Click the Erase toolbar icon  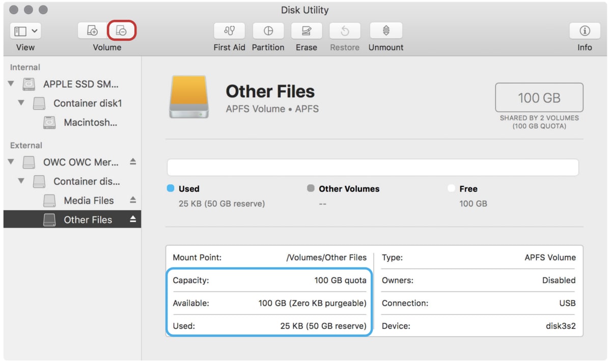tap(306, 31)
